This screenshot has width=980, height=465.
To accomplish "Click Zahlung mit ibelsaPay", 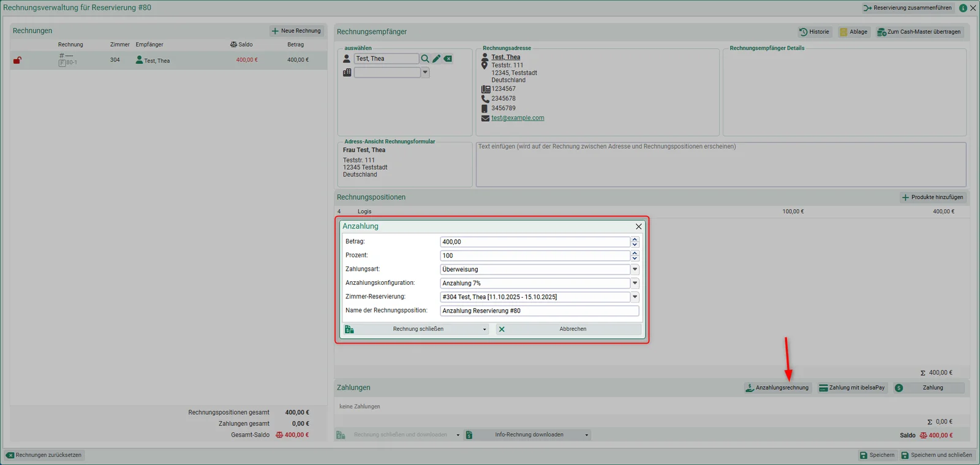I will 852,388.
